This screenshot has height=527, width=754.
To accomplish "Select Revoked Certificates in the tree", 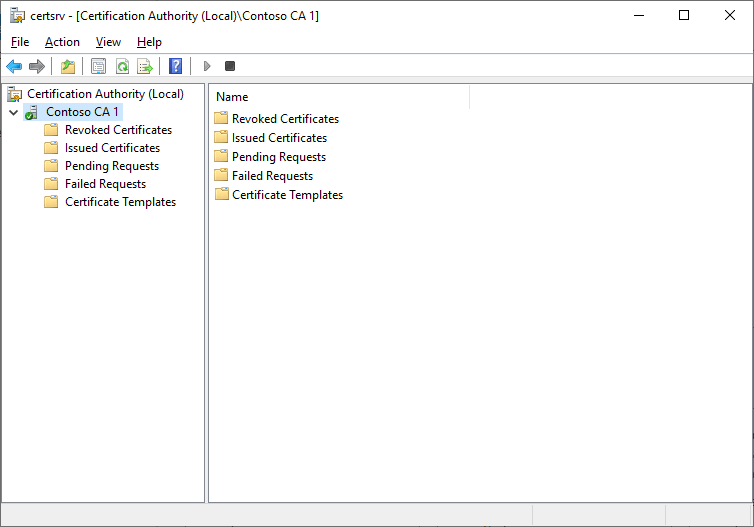I will pos(118,130).
